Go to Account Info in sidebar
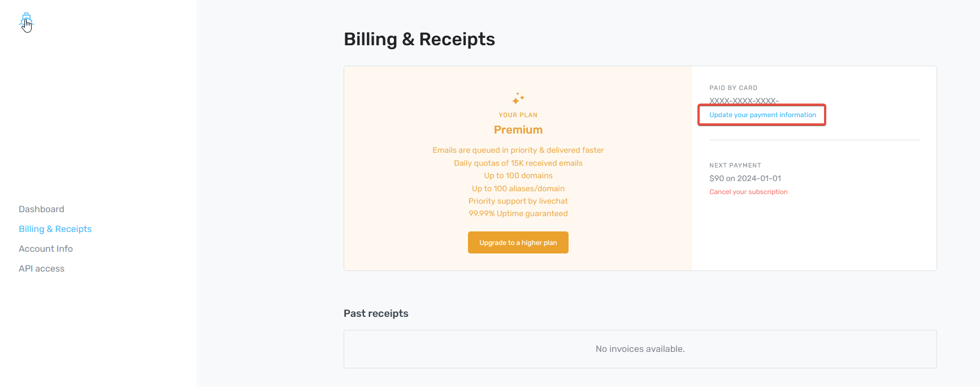This screenshot has width=980, height=387. click(x=46, y=249)
